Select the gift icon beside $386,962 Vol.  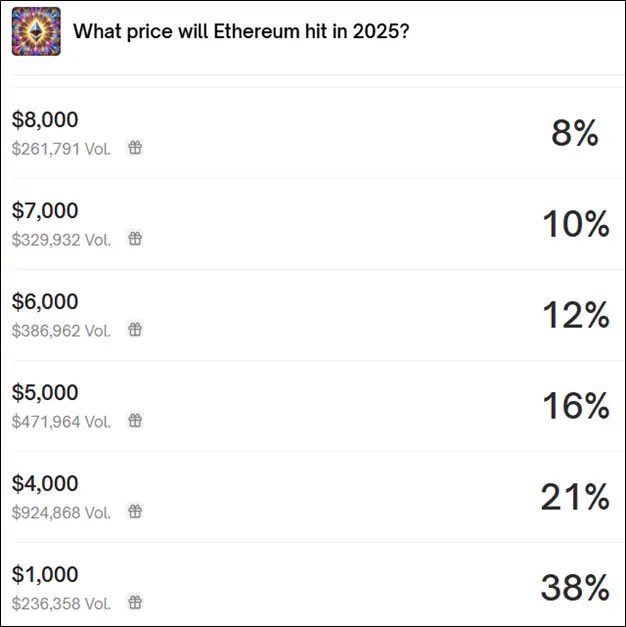pos(135,329)
